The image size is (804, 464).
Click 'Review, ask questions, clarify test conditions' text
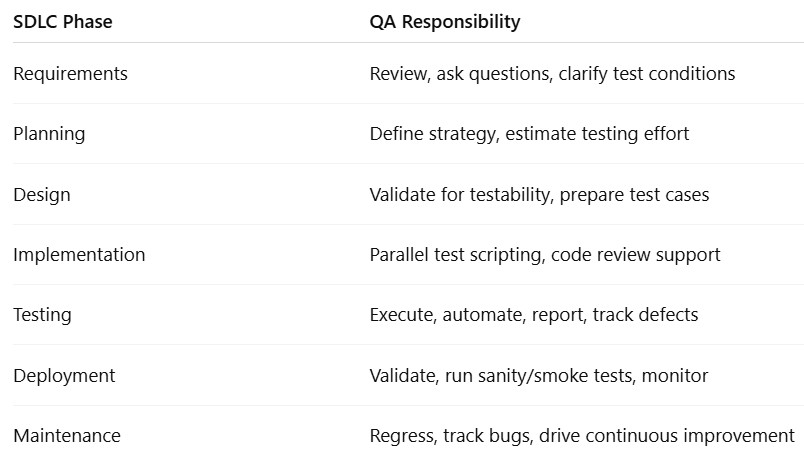pyautogui.click(x=552, y=74)
